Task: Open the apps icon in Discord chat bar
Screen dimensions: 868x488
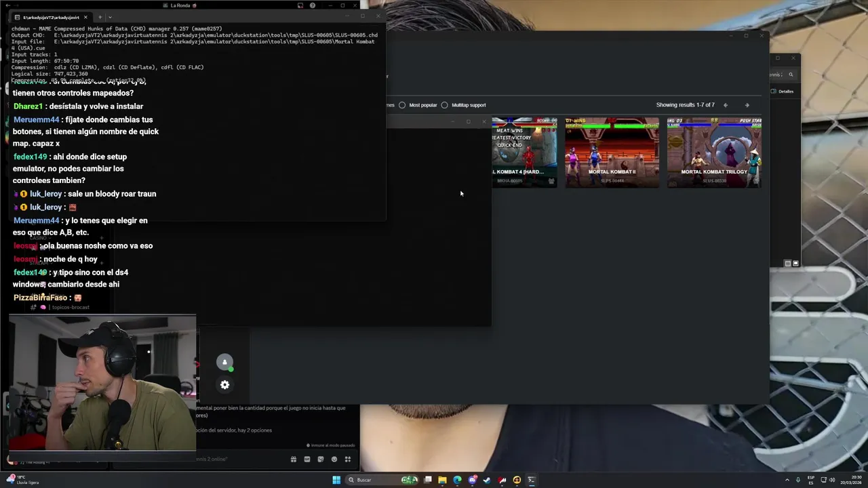Action: 347,460
